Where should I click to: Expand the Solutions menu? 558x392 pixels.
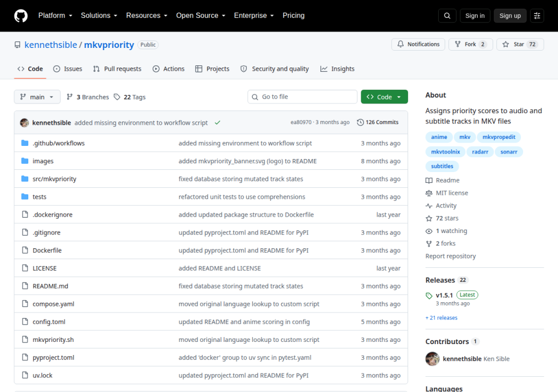point(99,16)
